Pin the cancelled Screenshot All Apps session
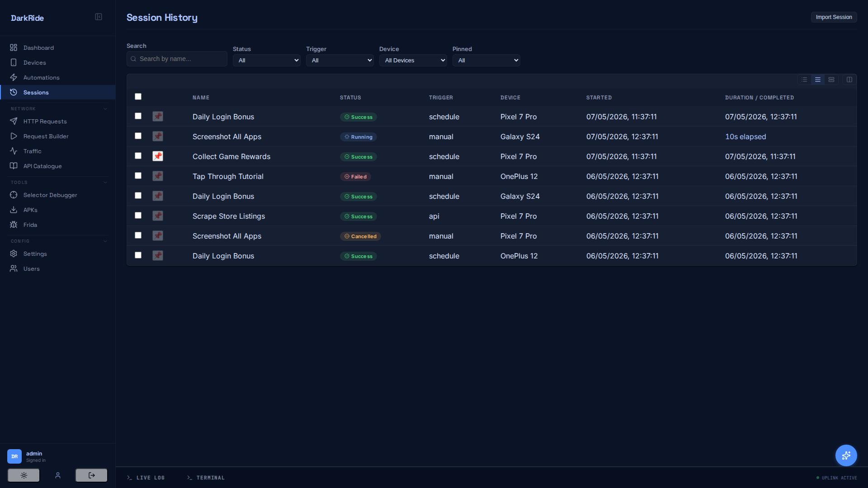The height and width of the screenshot is (488, 868). coord(158,236)
